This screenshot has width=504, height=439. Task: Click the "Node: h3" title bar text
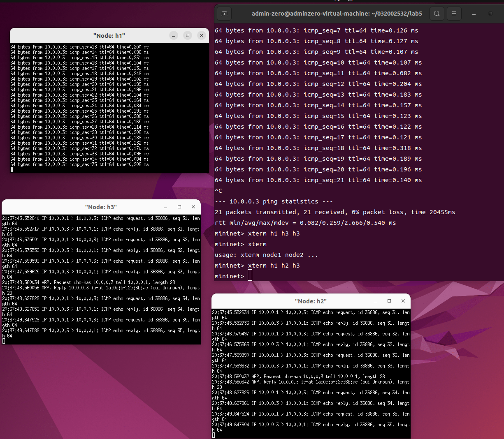(x=101, y=207)
